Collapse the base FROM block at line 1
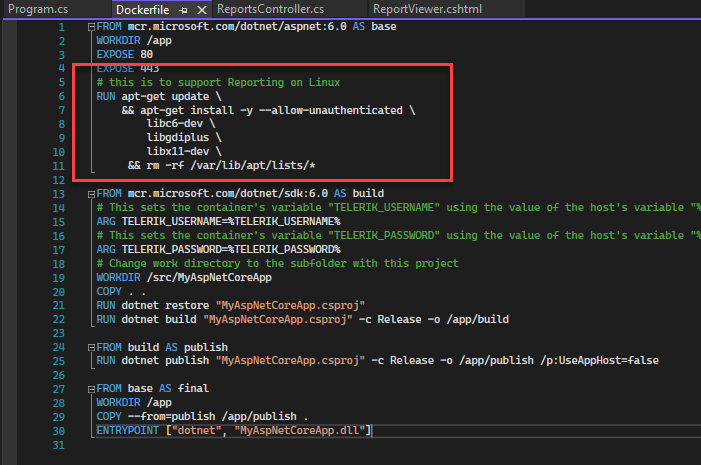 point(91,27)
